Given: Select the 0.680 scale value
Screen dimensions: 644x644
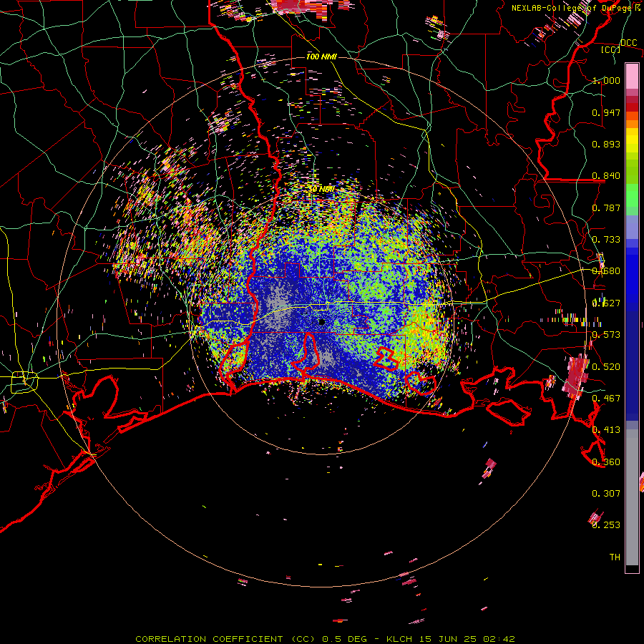Looking at the screenshot, I should (x=606, y=271).
